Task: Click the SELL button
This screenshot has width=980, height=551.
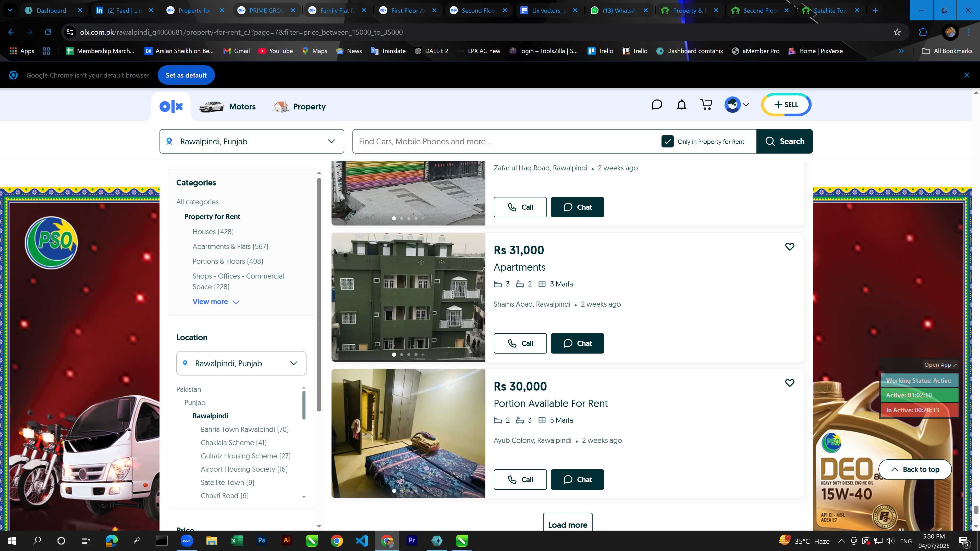Action: (786, 105)
